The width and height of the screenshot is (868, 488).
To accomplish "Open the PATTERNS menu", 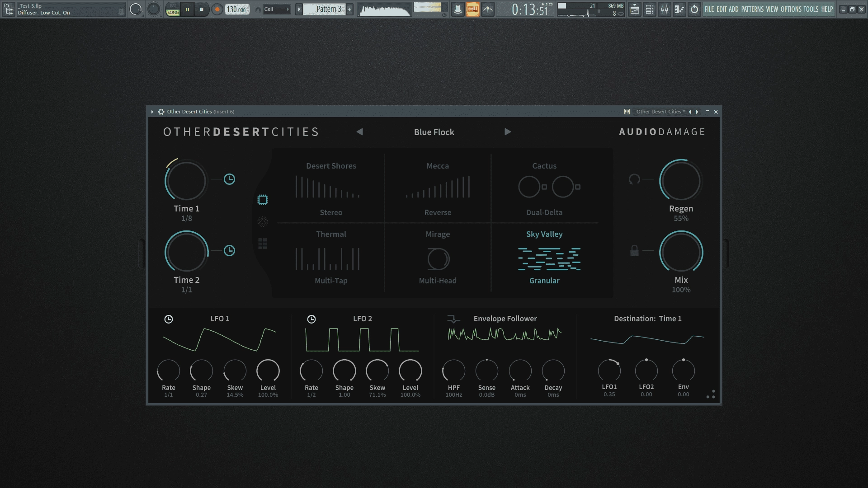I will [752, 9].
